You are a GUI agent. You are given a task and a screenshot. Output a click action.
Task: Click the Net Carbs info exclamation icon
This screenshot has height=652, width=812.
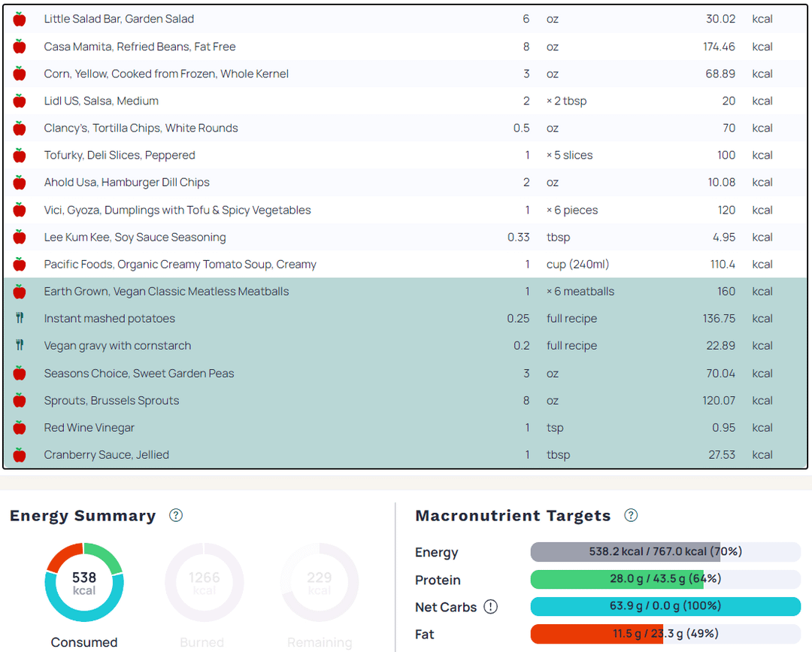[x=491, y=607]
